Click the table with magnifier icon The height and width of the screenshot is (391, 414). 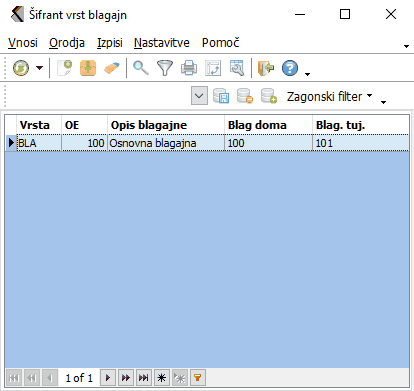(x=237, y=68)
